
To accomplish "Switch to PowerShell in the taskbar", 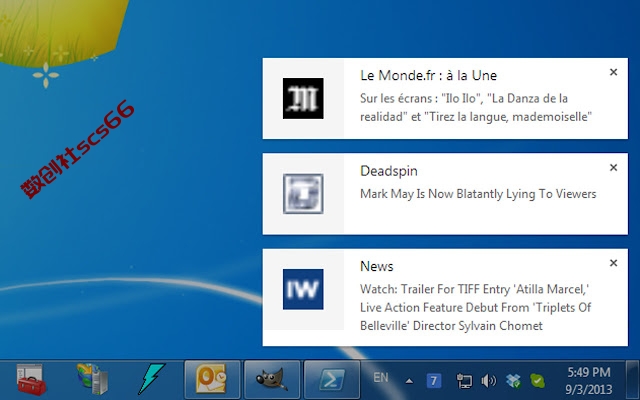I will pyautogui.click(x=332, y=379).
